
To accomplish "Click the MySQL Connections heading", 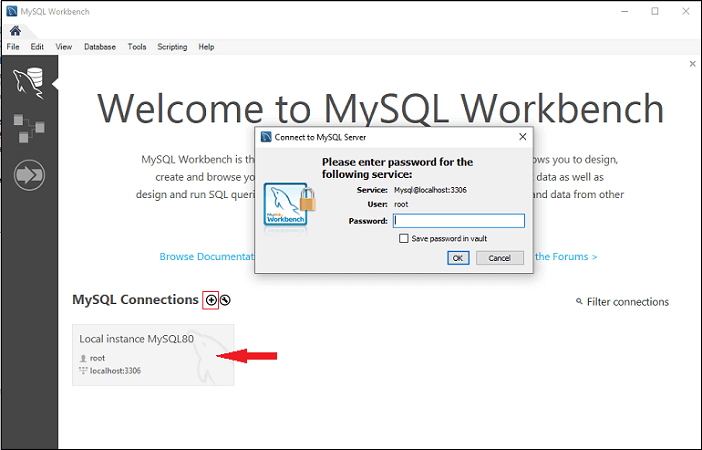I will click(135, 300).
